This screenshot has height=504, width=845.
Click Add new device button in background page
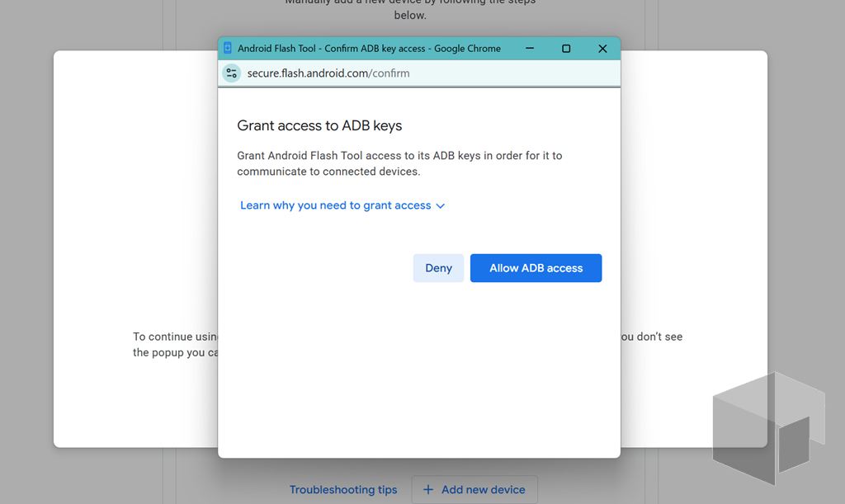474,489
